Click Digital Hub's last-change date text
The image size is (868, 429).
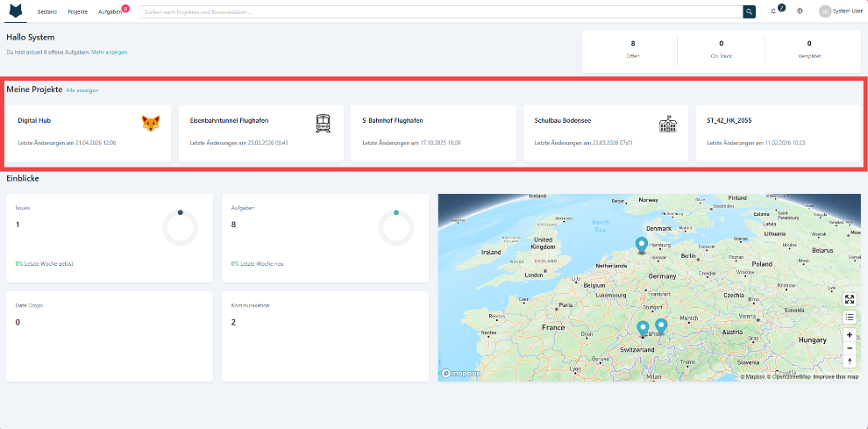(67, 143)
